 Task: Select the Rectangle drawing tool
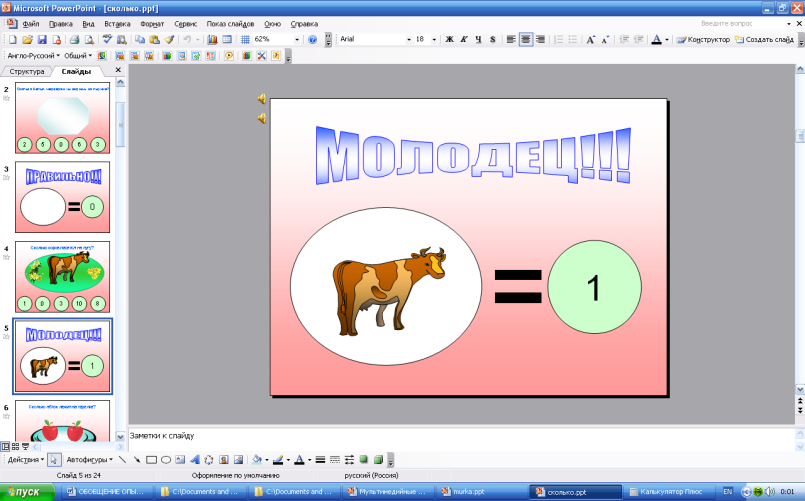[151, 460]
